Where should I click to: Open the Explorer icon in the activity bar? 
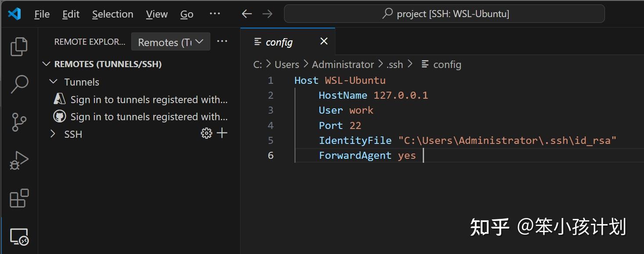pyautogui.click(x=18, y=46)
